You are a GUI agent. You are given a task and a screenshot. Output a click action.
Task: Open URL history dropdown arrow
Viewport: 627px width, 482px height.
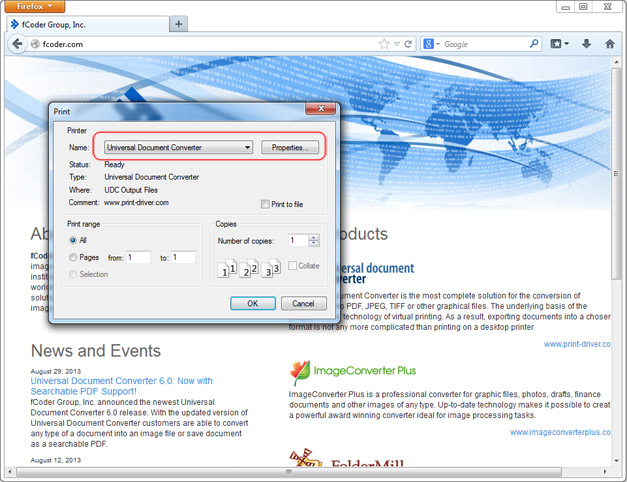coord(397,44)
